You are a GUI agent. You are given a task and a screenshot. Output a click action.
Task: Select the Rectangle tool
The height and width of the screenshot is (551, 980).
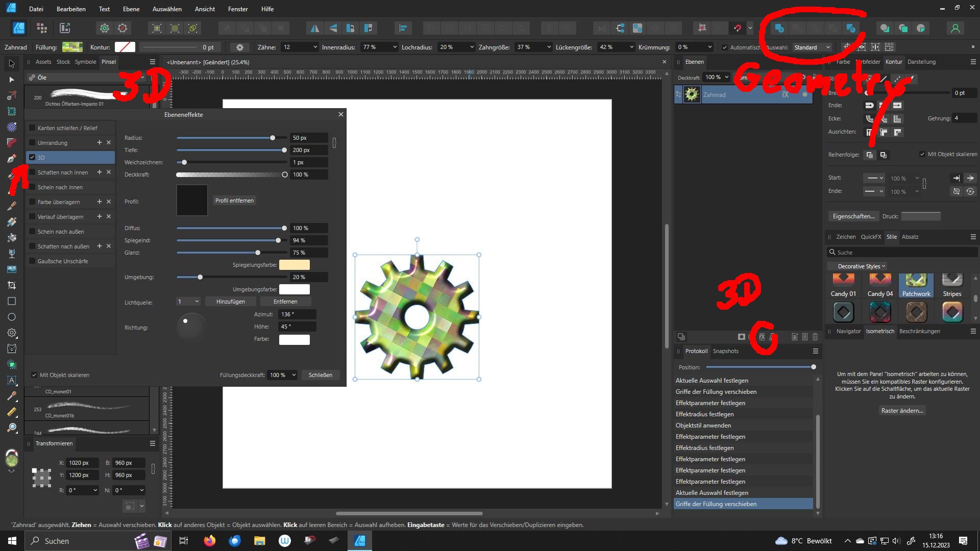coord(12,301)
